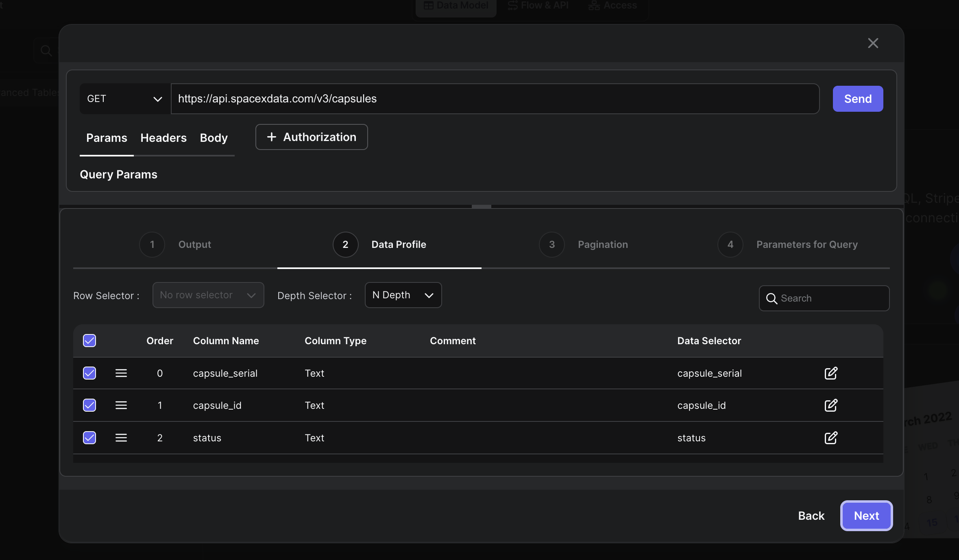This screenshot has height=560, width=959.
Task: Switch to the Body tab
Action: coord(214,138)
